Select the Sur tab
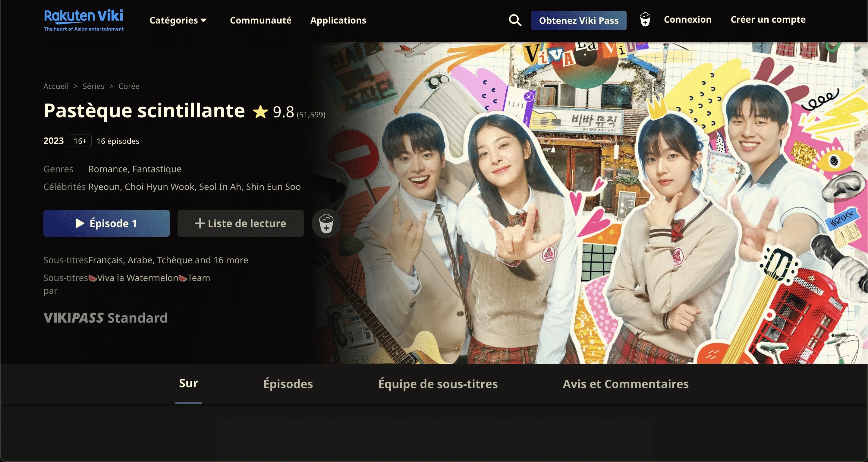The image size is (868, 462). [188, 383]
